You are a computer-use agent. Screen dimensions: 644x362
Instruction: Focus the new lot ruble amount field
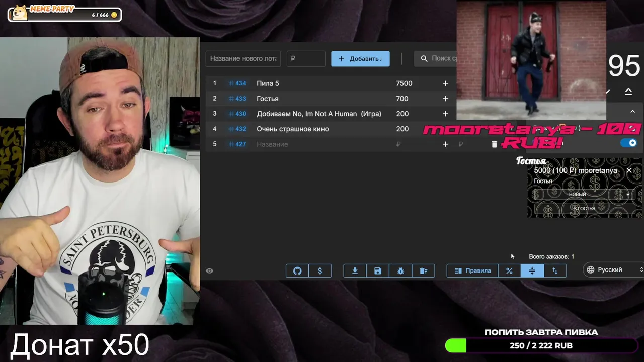(306, 59)
